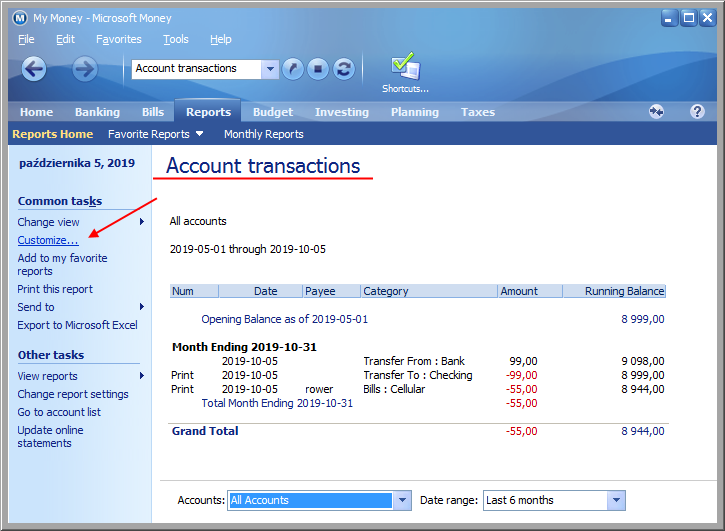Expand the Date range dropdown
The height and width of the screenshot is (531, 725).
(x=616, y=500)
